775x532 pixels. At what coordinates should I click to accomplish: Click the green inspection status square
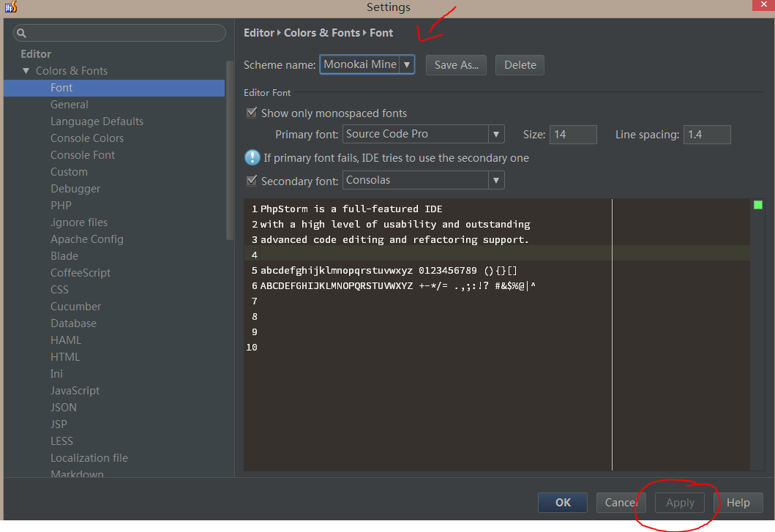click(757, 205)
